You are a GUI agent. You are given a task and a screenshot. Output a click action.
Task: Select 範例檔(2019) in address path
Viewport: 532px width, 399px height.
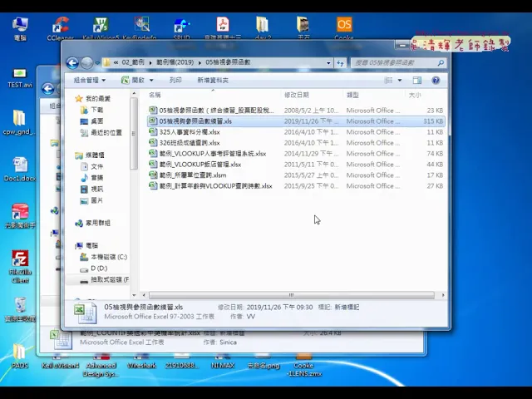[175, 62]
